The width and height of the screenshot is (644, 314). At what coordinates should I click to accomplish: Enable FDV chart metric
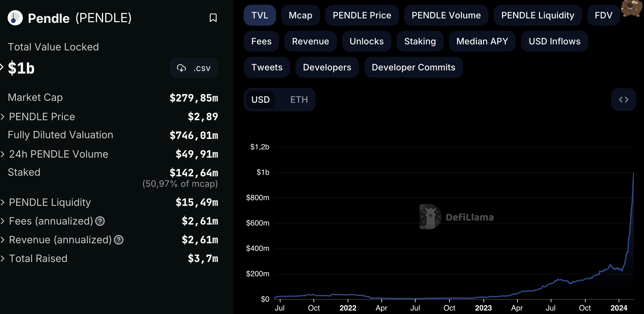[x=603, y=15]
